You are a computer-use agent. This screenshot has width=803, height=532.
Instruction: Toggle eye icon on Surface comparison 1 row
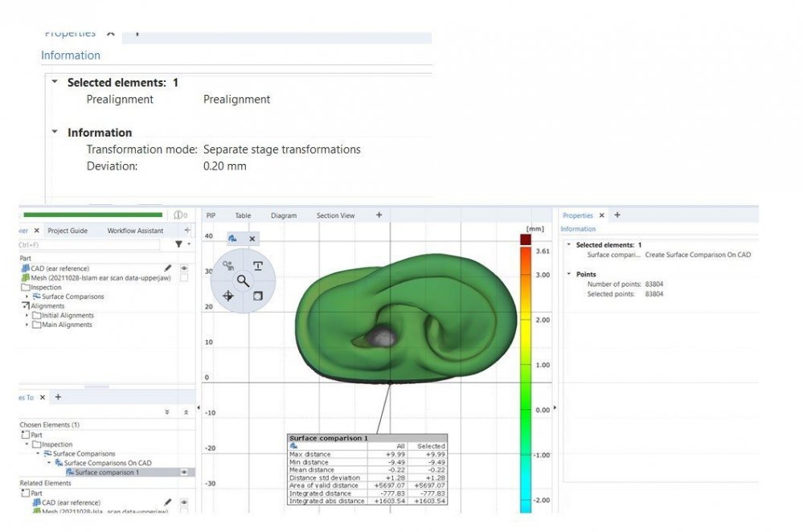click(x=184, y=473)
